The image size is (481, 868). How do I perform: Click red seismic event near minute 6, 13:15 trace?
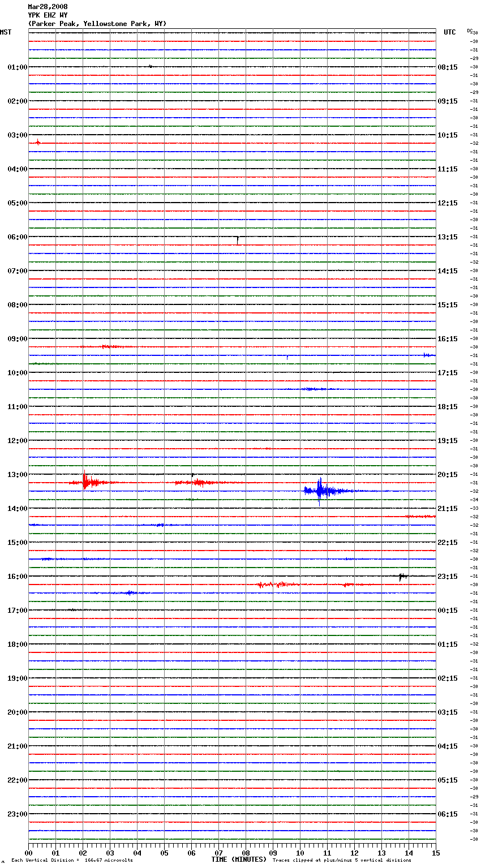point(198,483)
